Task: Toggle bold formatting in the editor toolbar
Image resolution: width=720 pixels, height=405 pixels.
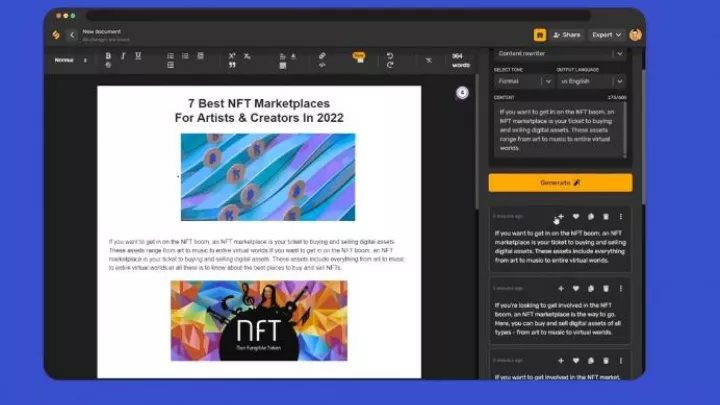Action: [x=108, y=56]
